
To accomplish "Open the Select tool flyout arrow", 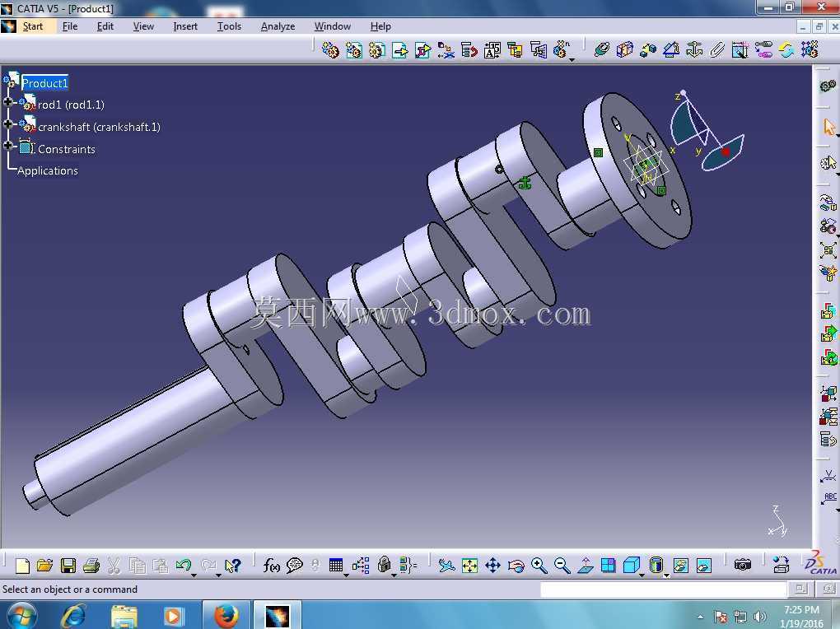I will [x=837, y=136].
